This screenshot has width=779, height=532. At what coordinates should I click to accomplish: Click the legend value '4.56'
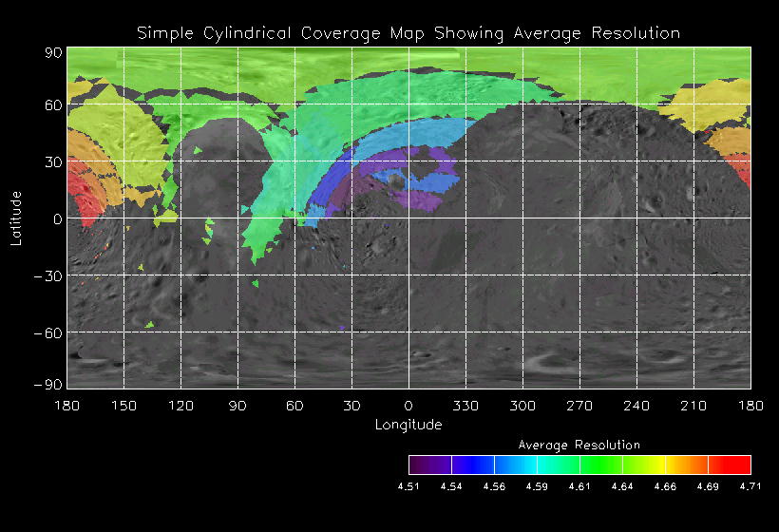pyautogui.click(x=494, y=486)
